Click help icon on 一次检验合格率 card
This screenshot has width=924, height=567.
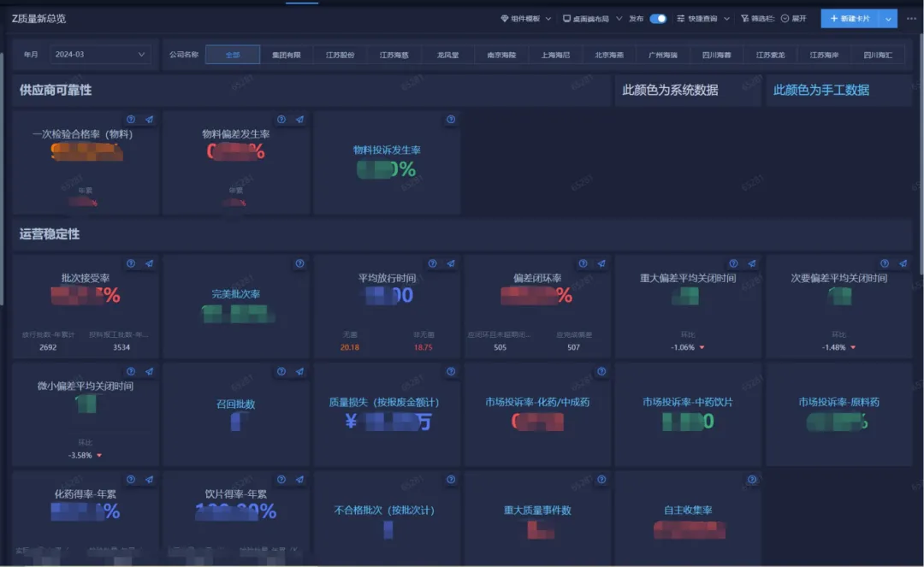pyautogui.click(x=131, y=120)
